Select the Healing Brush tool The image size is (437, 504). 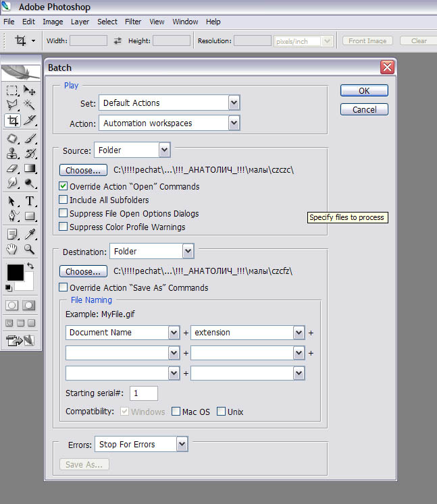coord(12,139)
